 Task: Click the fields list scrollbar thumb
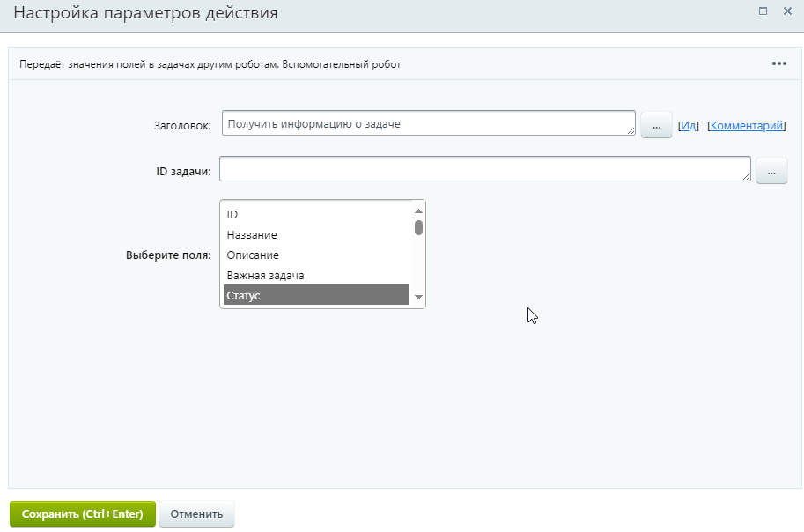(419, 228)
